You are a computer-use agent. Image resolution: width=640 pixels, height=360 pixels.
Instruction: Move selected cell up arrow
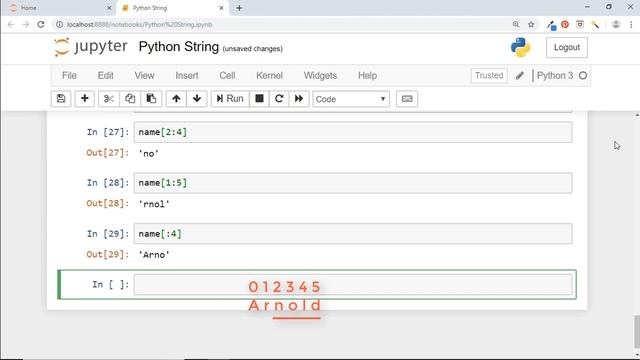pyautogui.click(x=176, y=99)
